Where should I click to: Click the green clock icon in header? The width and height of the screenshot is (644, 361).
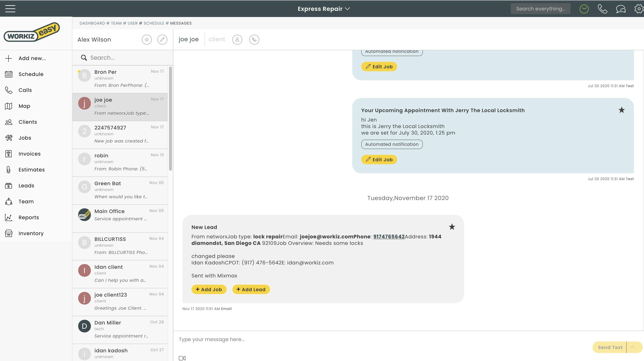coord(584,9)
